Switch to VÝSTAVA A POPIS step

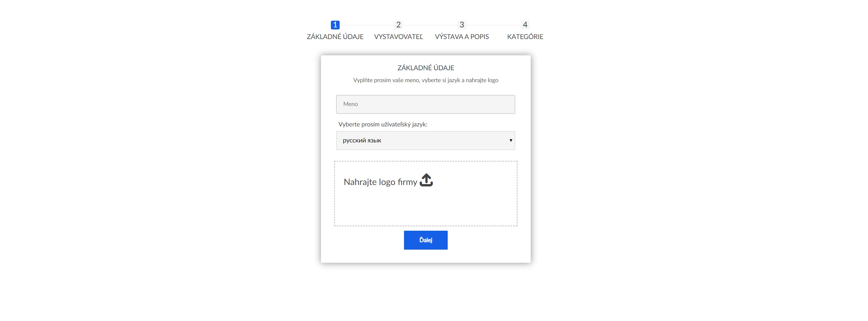pos(462,37)
